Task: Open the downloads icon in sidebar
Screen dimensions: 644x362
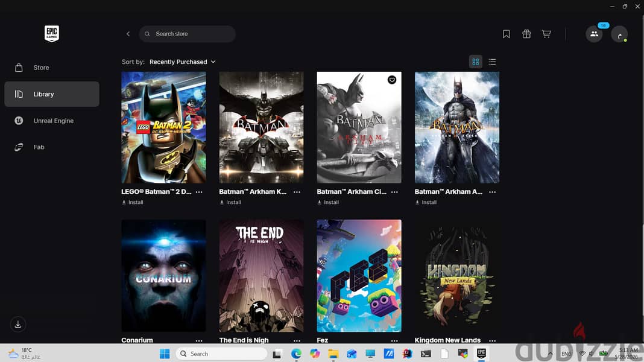Action: coord(18,325)
